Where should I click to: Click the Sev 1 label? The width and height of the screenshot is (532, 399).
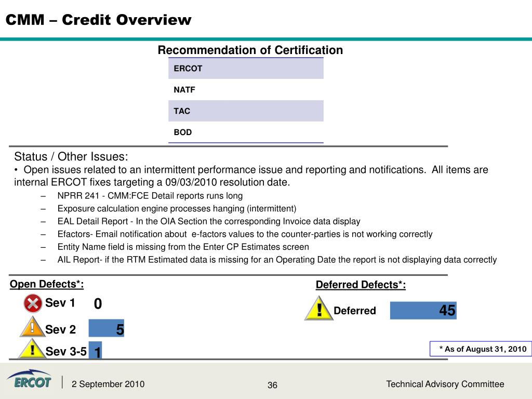(60, 303)
